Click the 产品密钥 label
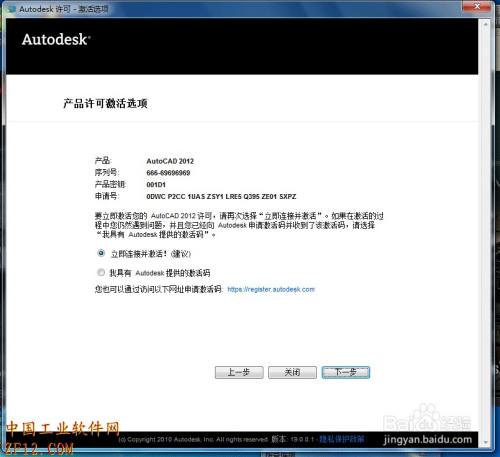This screenshot has height=457, width=500. [x=110, y=184]
